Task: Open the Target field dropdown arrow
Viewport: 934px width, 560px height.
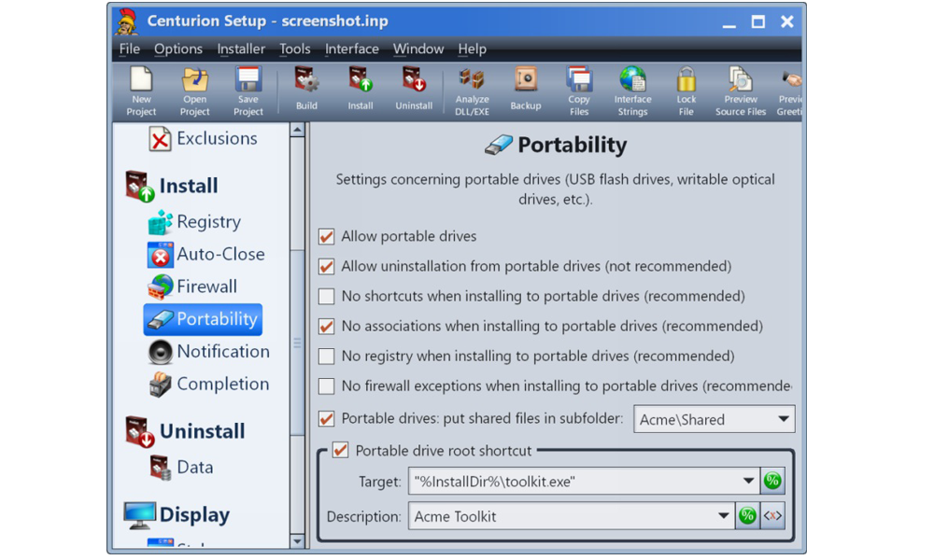Action: [748, 482]
